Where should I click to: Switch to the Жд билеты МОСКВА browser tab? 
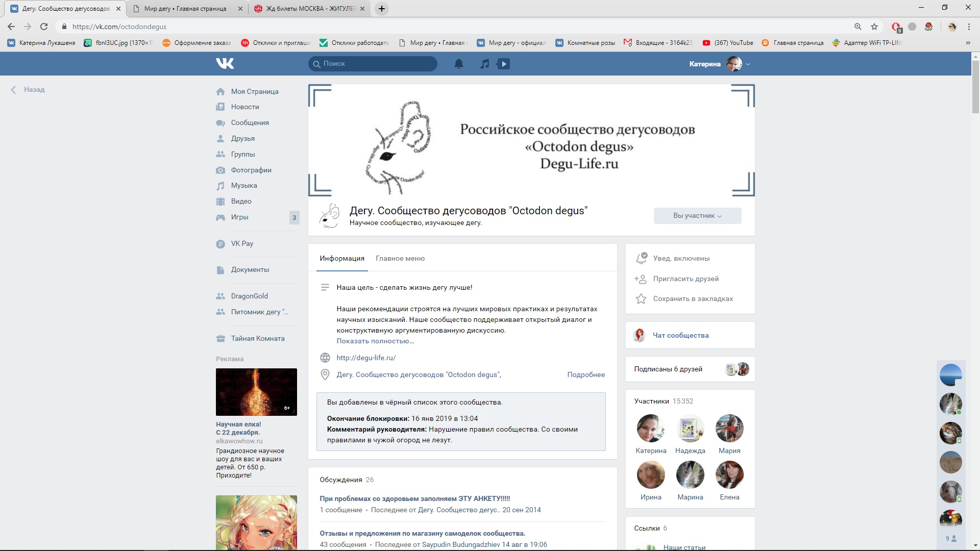point(311,9)
